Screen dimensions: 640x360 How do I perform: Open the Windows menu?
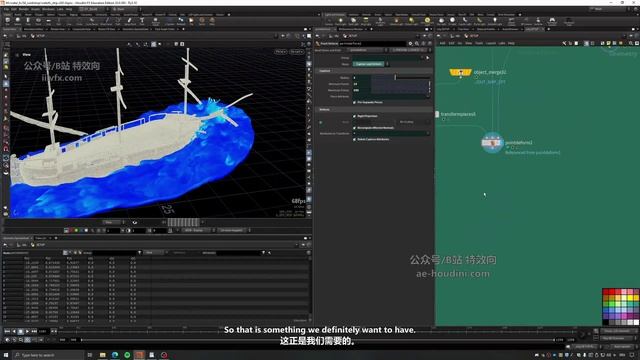[48, 9]
